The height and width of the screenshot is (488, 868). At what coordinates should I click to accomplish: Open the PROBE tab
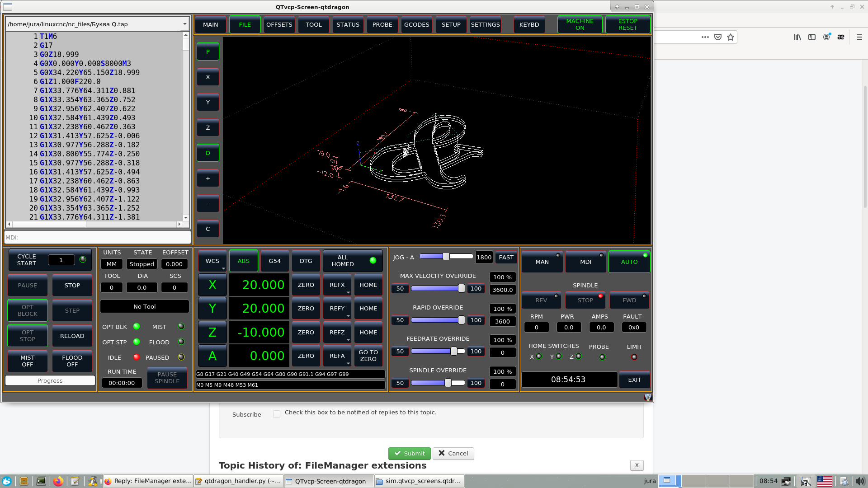pos(382,24)
